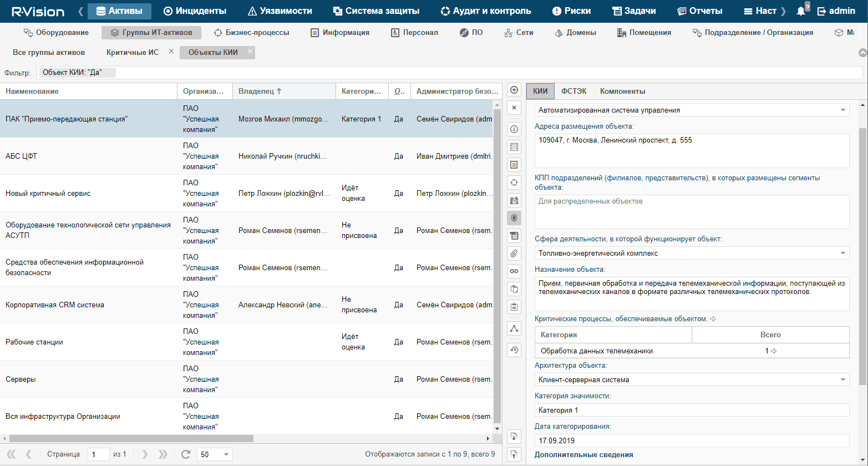868x466 pixels.
Task: Select the АБС ЦФТ row
Action: coord(89,156)
